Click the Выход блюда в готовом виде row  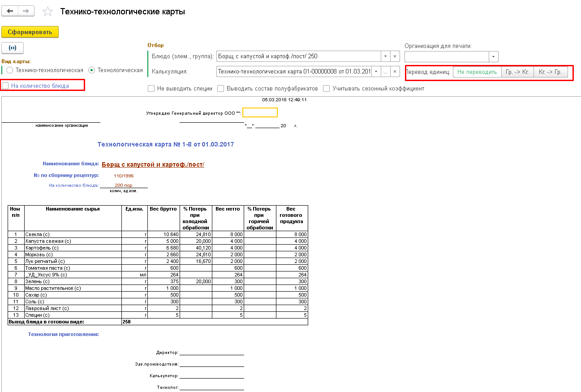(158, 322)
